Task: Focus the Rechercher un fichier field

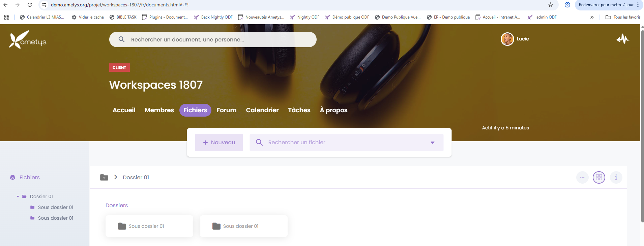Action: (x=346, y=143)
